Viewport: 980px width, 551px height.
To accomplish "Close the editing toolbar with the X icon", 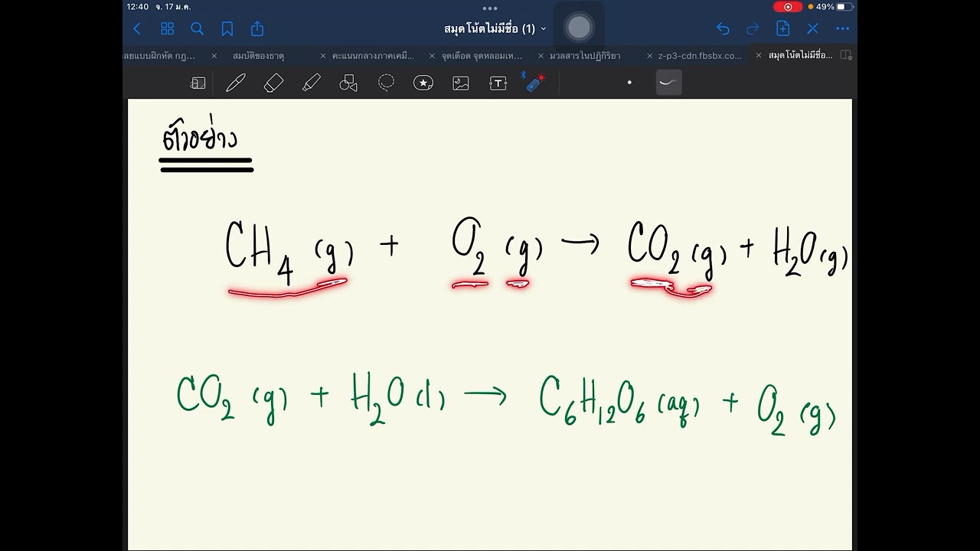I will tap(812, 29).
